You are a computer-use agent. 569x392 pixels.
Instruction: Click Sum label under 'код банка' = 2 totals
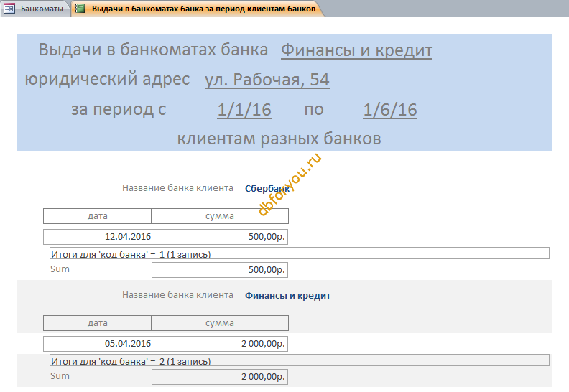(60, 376)
